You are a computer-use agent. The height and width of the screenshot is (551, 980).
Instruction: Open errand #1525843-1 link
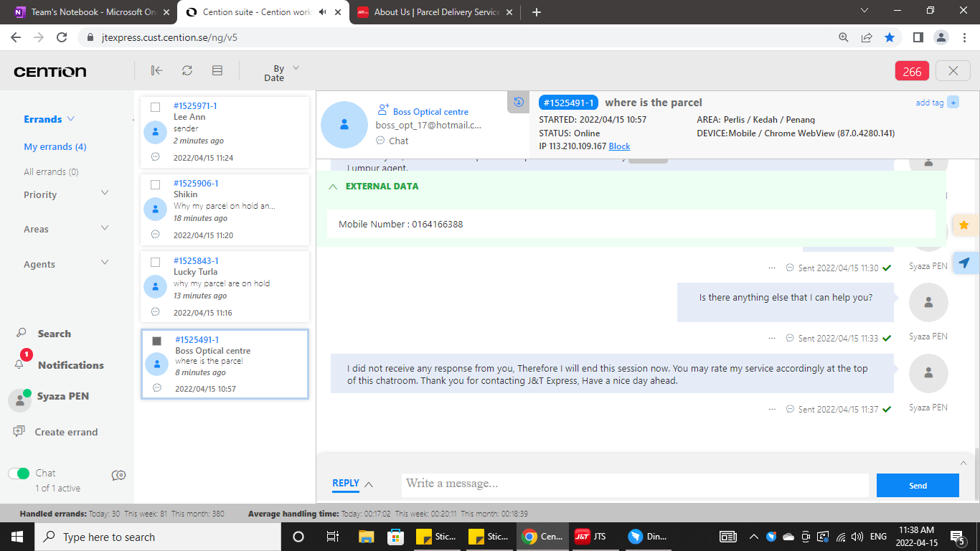[x=196, y=261]
